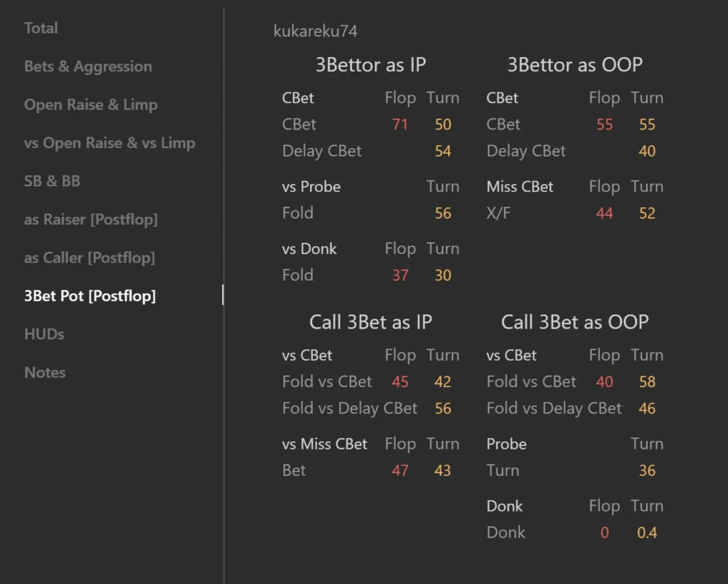
Task: Click player name kukareku74
Action: (316, 31)
